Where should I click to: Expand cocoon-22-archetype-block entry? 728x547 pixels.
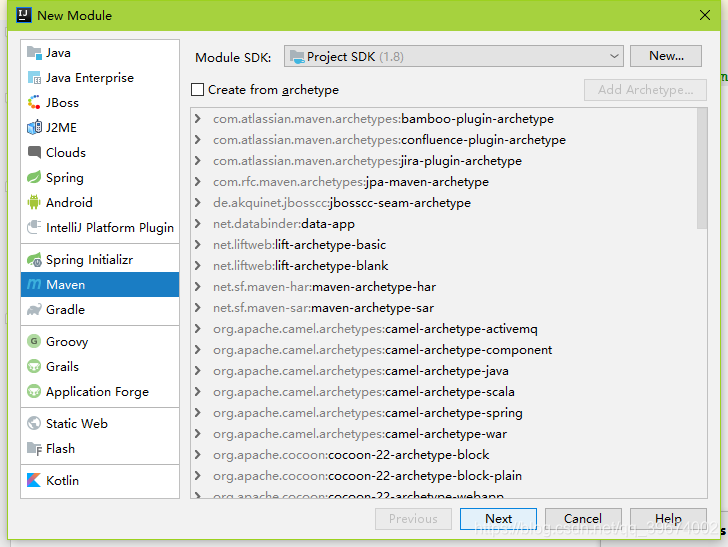pyautogui.click(x=198, y=455)
